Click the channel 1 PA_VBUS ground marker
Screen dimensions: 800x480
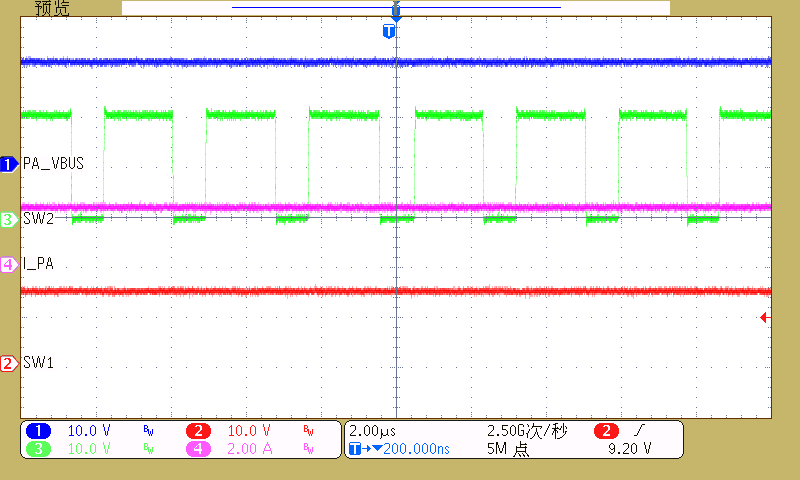(x=9, y=164)
